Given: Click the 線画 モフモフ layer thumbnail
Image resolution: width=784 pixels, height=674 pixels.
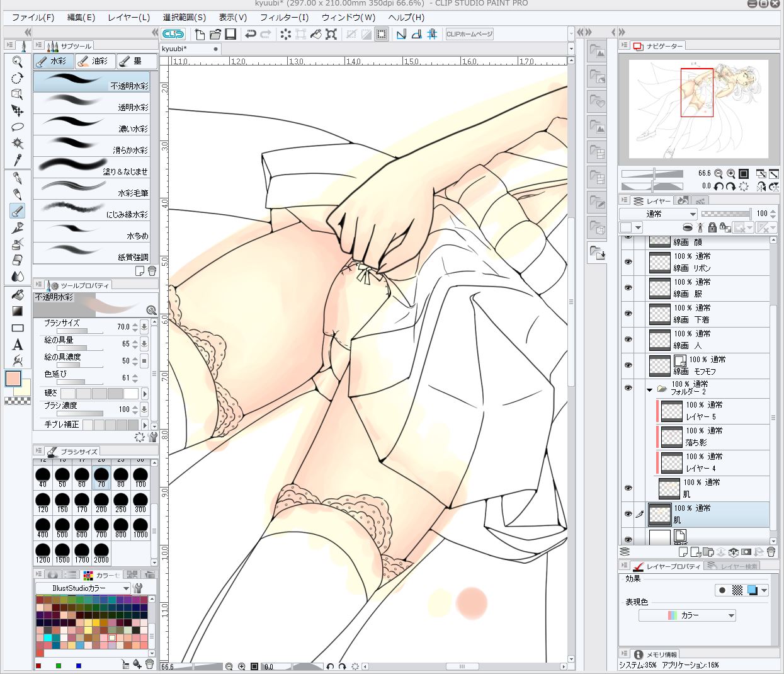Looking at the screenshot, I should [659, 365].
